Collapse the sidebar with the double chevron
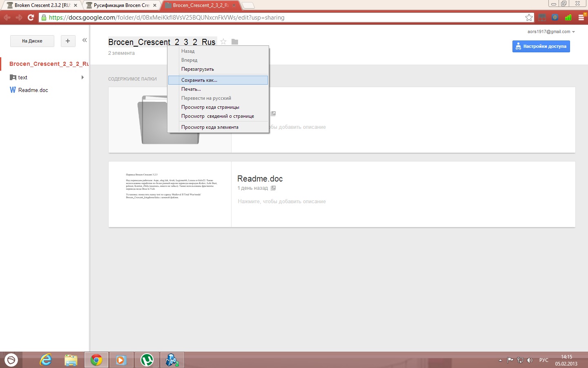 [x=85, y=40]
